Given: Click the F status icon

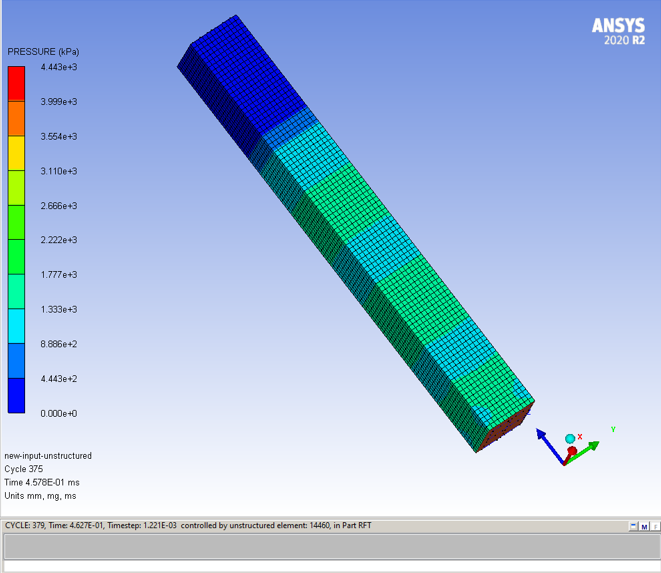Looking at the screenshot, I should coord(656,526).
